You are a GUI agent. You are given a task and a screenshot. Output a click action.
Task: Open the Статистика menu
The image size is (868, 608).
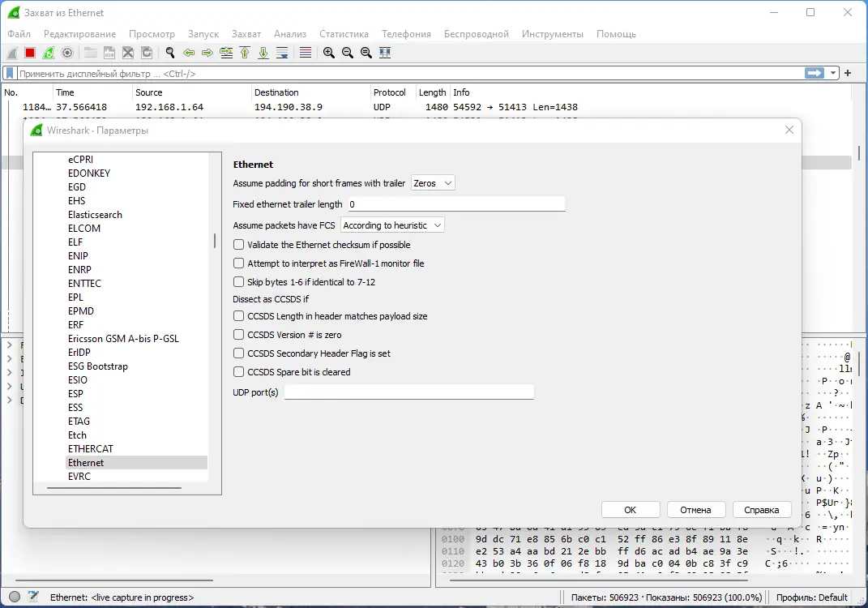coord(344,34)
